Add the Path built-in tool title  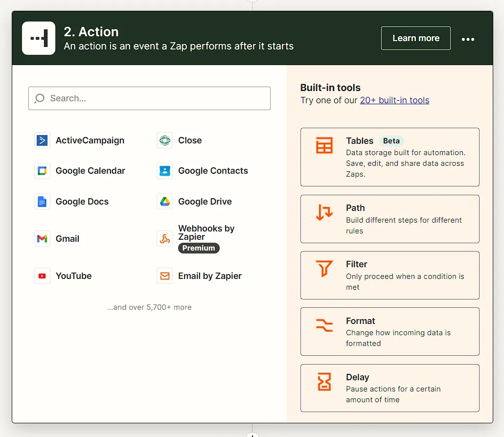[x=355, y=208]
